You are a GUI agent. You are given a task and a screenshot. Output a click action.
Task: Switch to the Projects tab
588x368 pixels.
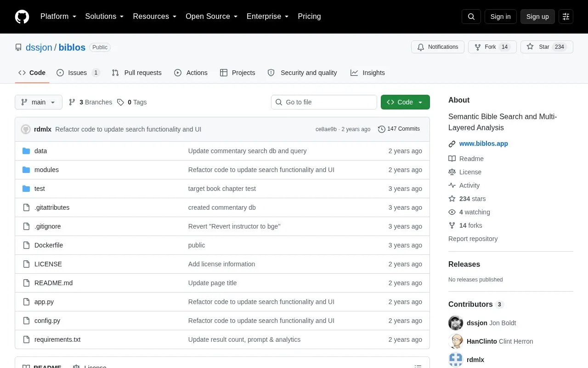(x=237, y=73)
